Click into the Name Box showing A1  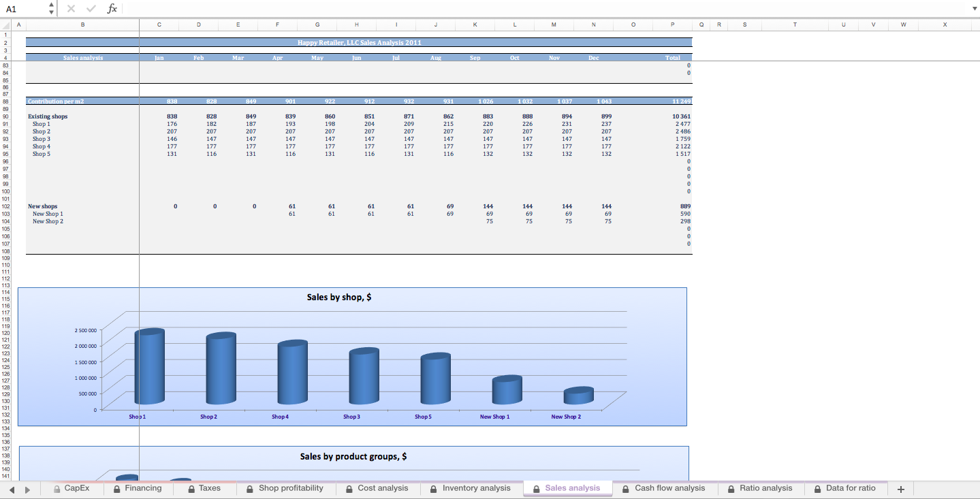click(x=24, y=8)
